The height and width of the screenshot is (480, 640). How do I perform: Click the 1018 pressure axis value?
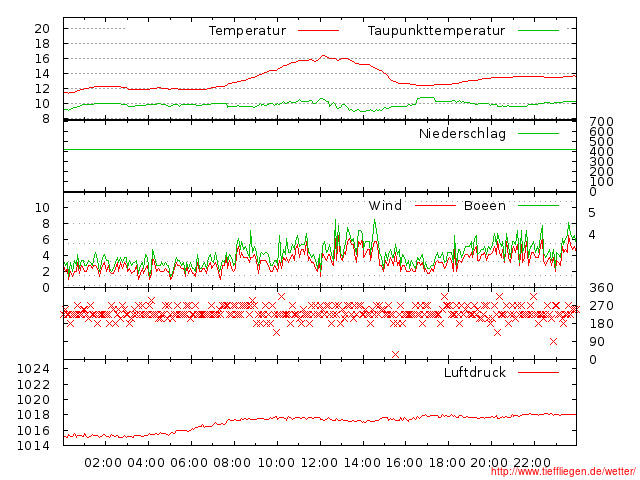[33, 415]
